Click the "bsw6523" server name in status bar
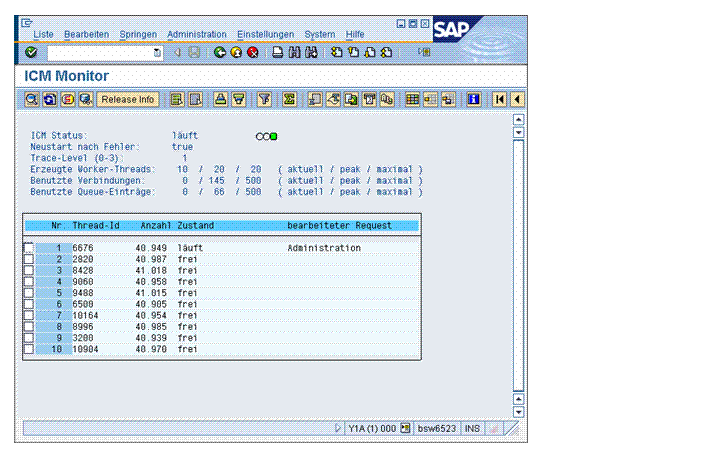 click(436, 428)
